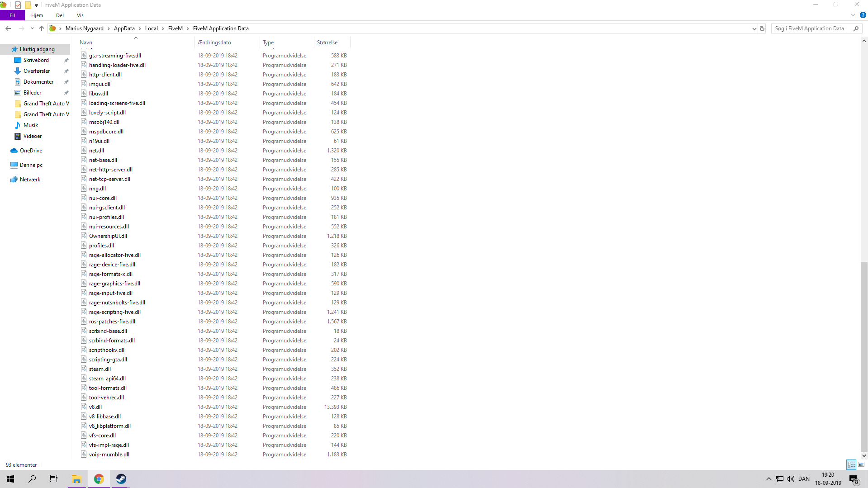Customize Quick Access Toolbar dropdown

click(x=36, y=5)
